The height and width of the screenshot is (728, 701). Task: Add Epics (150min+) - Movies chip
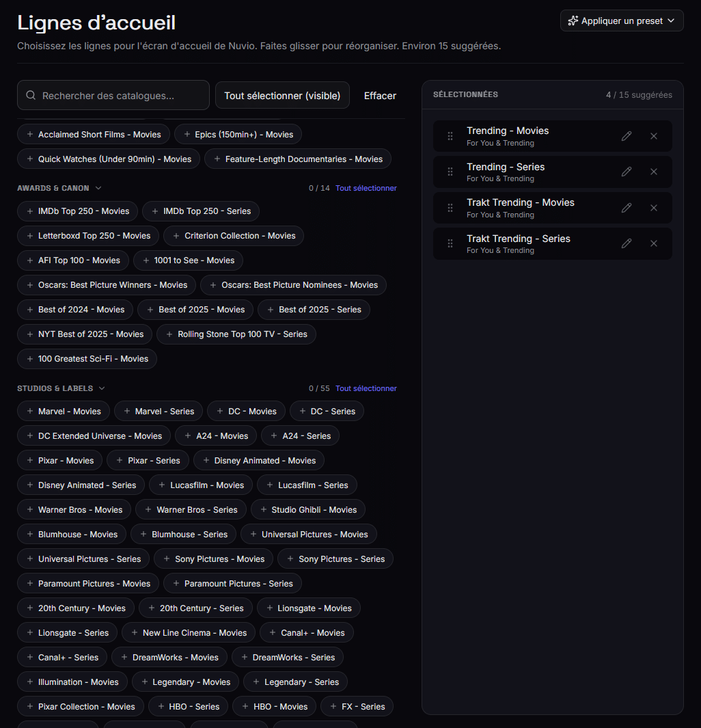238,135
